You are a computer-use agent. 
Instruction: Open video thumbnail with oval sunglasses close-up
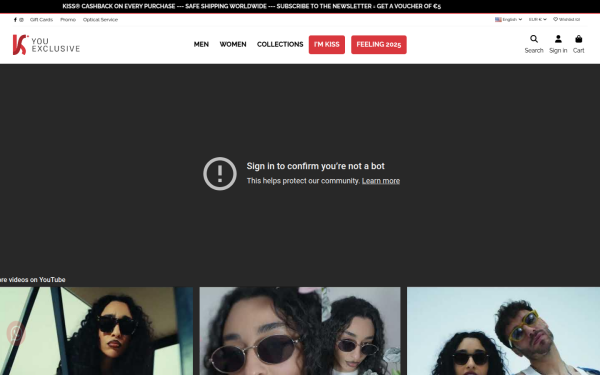[x=300, y=331]
